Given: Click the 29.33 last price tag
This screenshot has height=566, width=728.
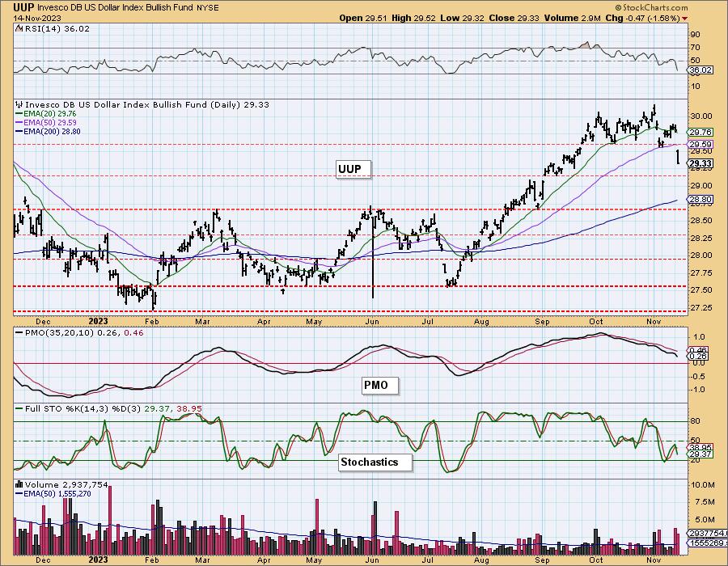Looking at the screenshot, I should coord(700,163).
